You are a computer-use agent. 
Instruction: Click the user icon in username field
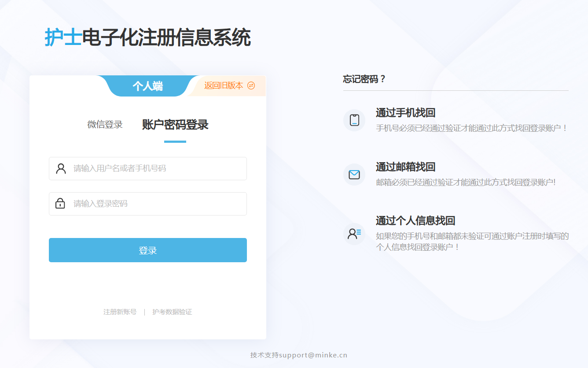point(61,168)
